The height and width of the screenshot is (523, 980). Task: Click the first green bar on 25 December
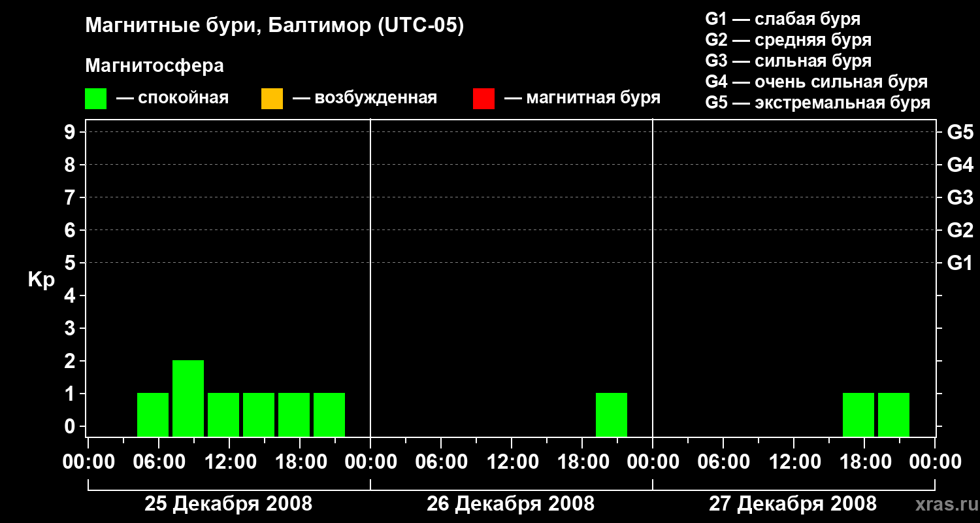tap(153, 414)
